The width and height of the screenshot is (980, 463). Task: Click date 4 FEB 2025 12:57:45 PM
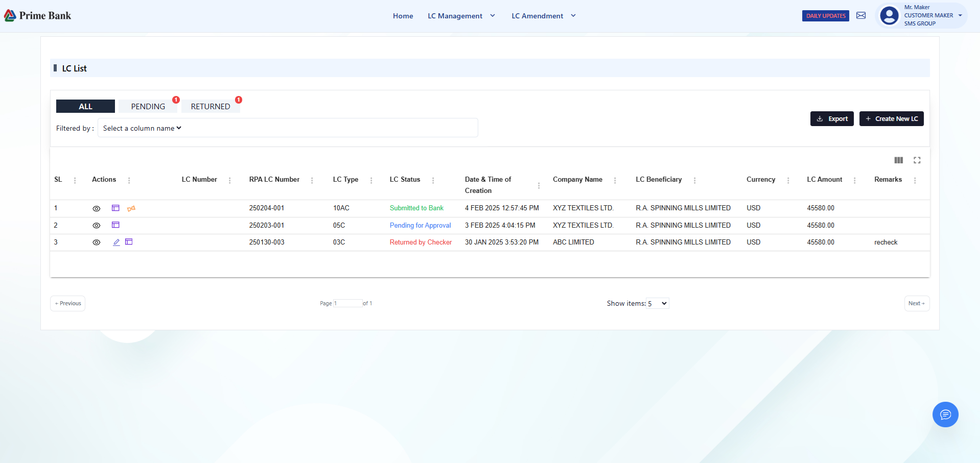click(502, 208)
